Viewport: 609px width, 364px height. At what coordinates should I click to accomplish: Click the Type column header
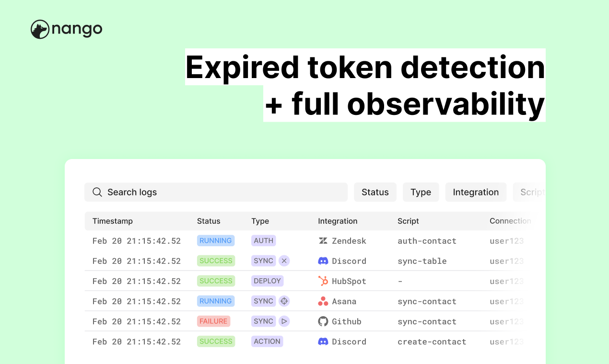coord(260,221)
